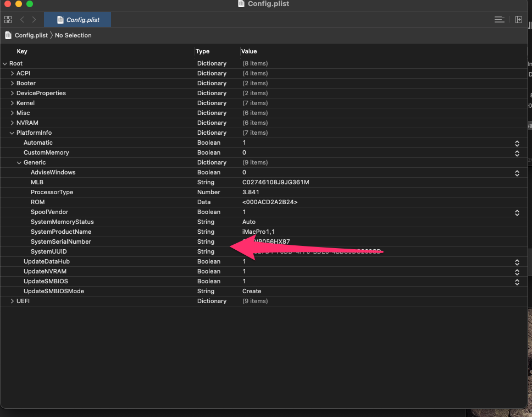Expand the Booter dictionary
532x417 pixels.
tap(12, 83)
